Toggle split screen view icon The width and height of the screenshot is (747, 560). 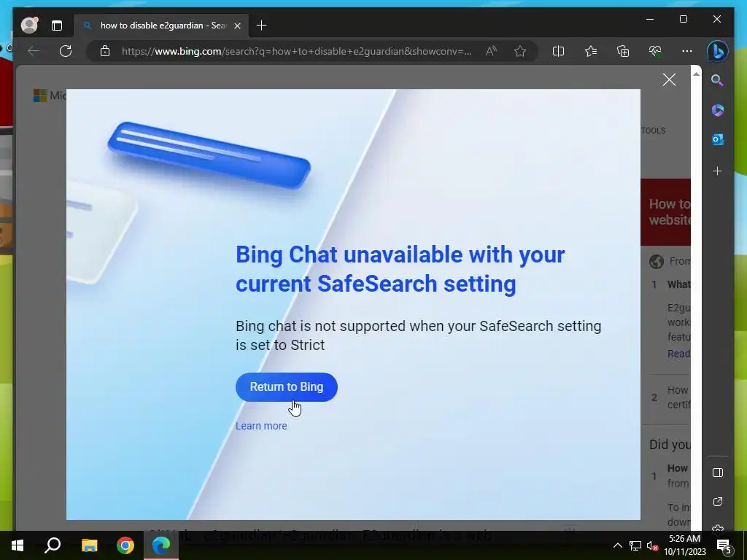coord(558,51)
